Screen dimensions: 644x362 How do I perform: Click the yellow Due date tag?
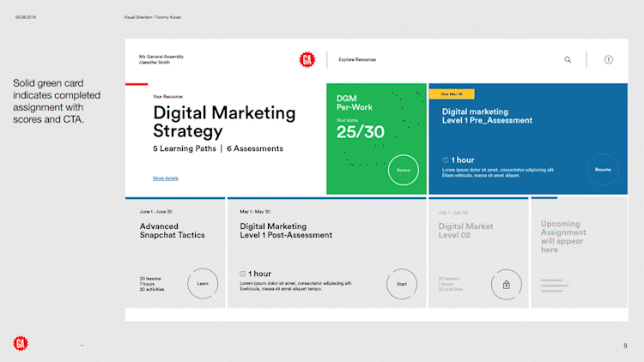pyautogui.click(x=452, y=94)
